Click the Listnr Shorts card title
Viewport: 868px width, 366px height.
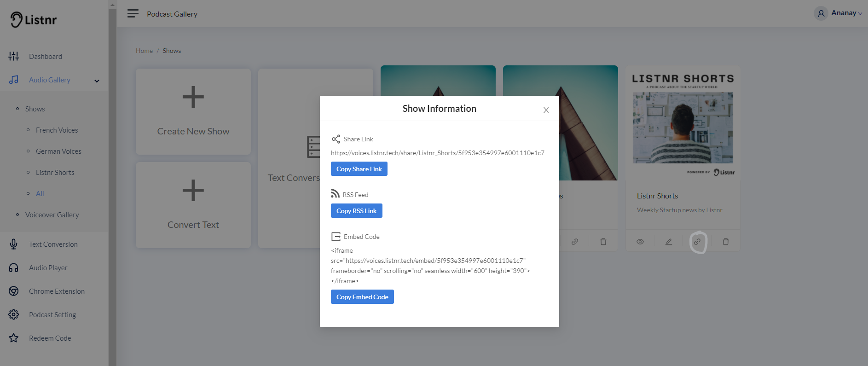pos(657,196)
